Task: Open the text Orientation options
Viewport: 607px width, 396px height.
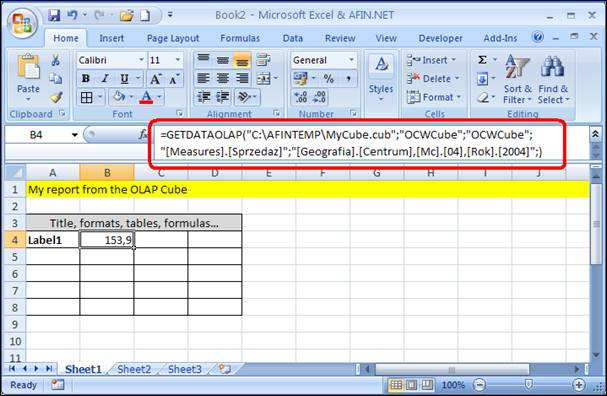Action: [x=244, y=97]
